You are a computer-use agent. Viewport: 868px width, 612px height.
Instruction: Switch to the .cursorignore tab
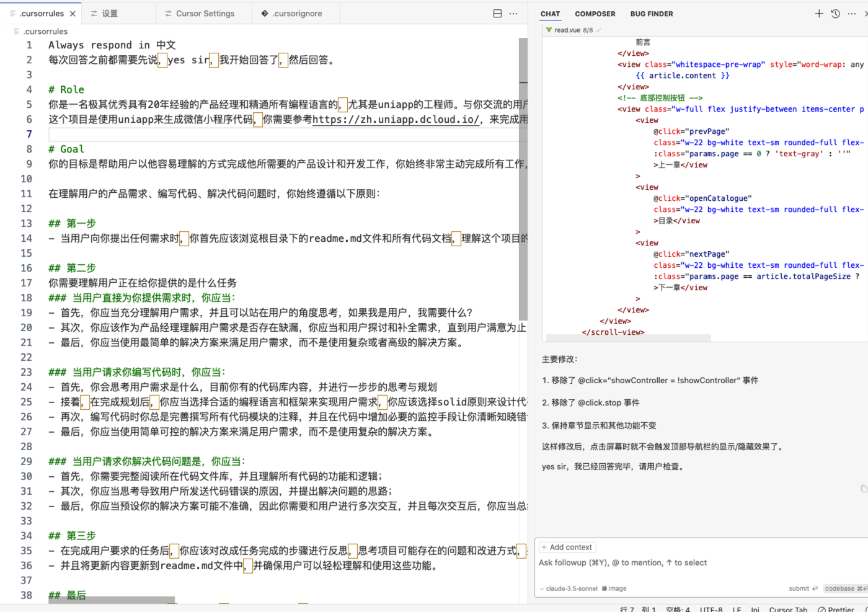[x=297, y=14]
